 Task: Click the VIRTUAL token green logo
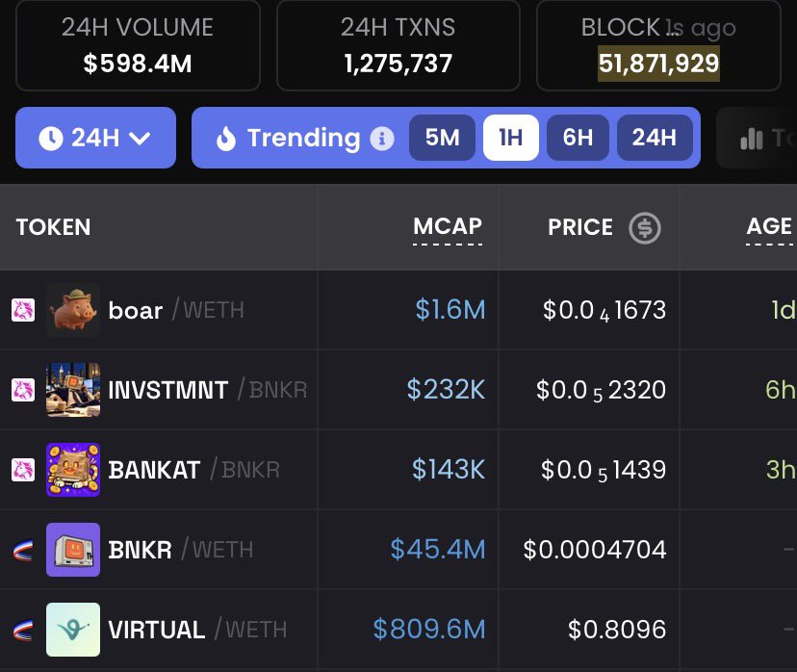click(x=73, y=630)
